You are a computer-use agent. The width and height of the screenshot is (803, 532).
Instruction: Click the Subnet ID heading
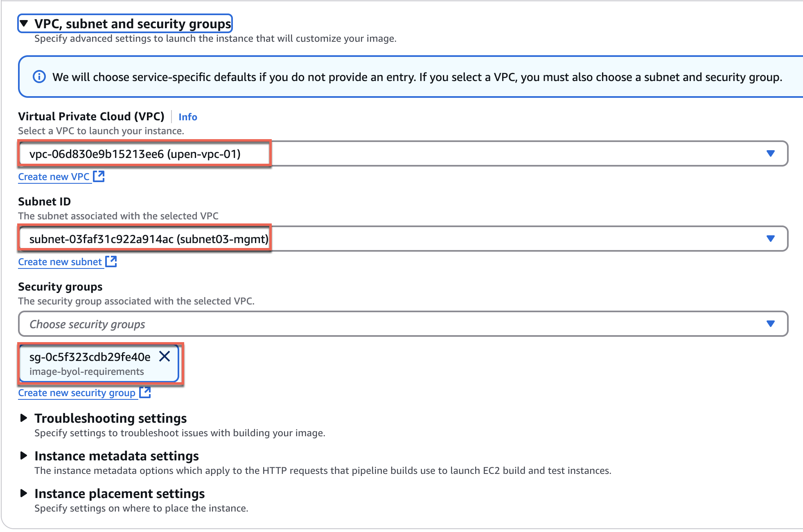[x=45, y=202]
